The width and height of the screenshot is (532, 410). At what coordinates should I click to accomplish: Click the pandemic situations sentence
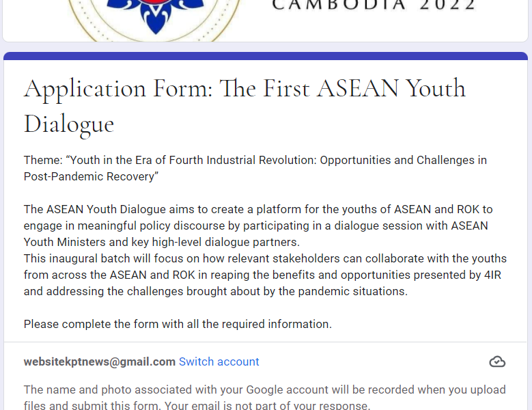tap(215, 292)
